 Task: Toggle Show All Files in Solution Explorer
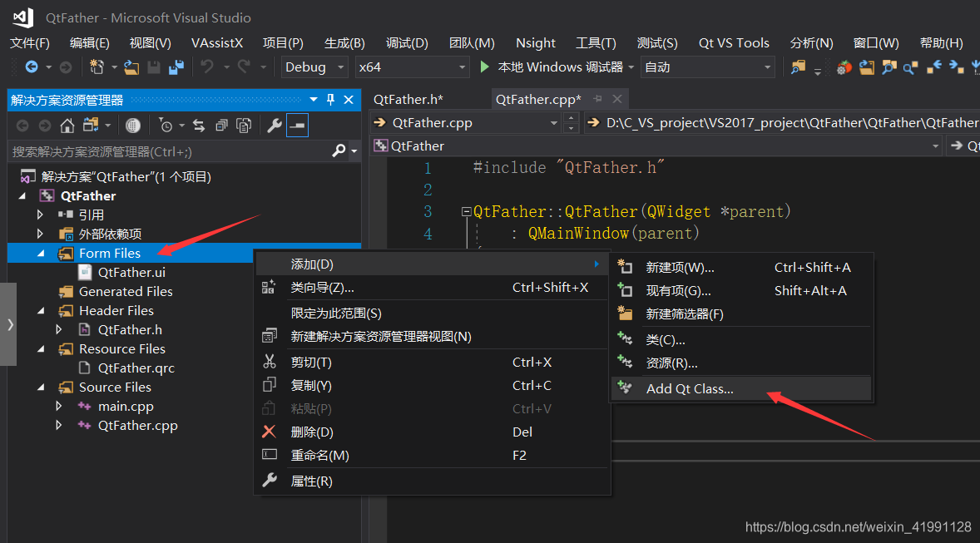244,126
